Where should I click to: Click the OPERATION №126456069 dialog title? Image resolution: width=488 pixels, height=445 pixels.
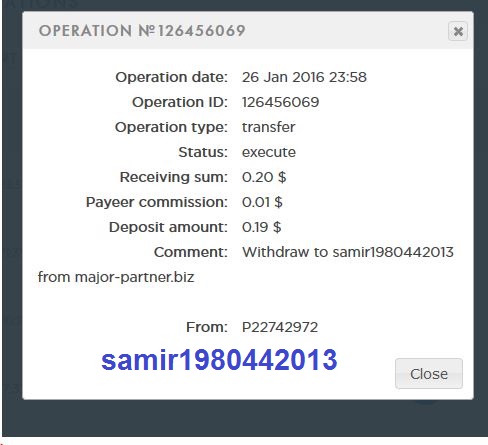142,31
